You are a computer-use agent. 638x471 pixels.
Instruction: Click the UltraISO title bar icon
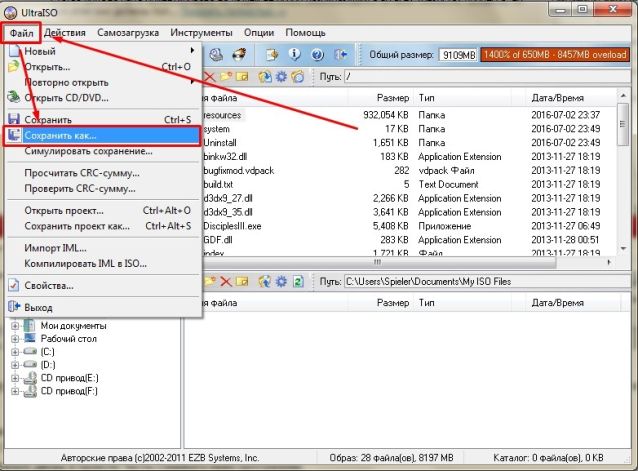coord(11,12)
